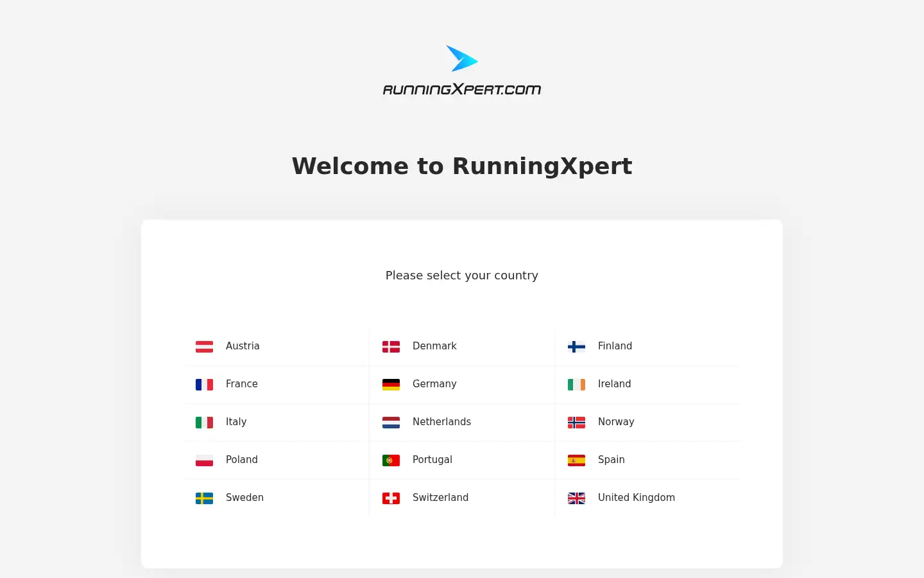Click the Germany flag icon
The height and width of the screenshot is (578, 924).
pos(391,385)
